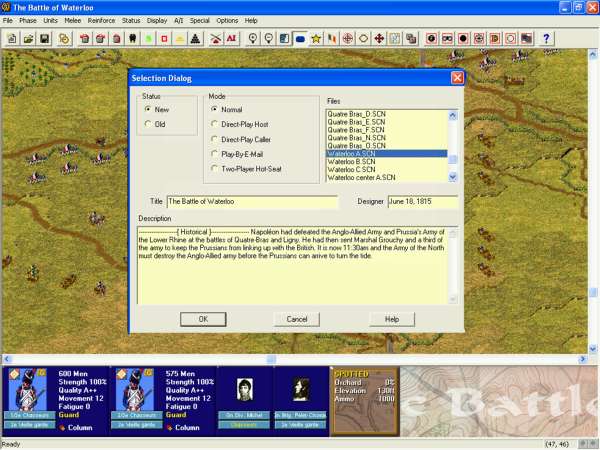Click the Cancel button in dialog

(297, 319)
